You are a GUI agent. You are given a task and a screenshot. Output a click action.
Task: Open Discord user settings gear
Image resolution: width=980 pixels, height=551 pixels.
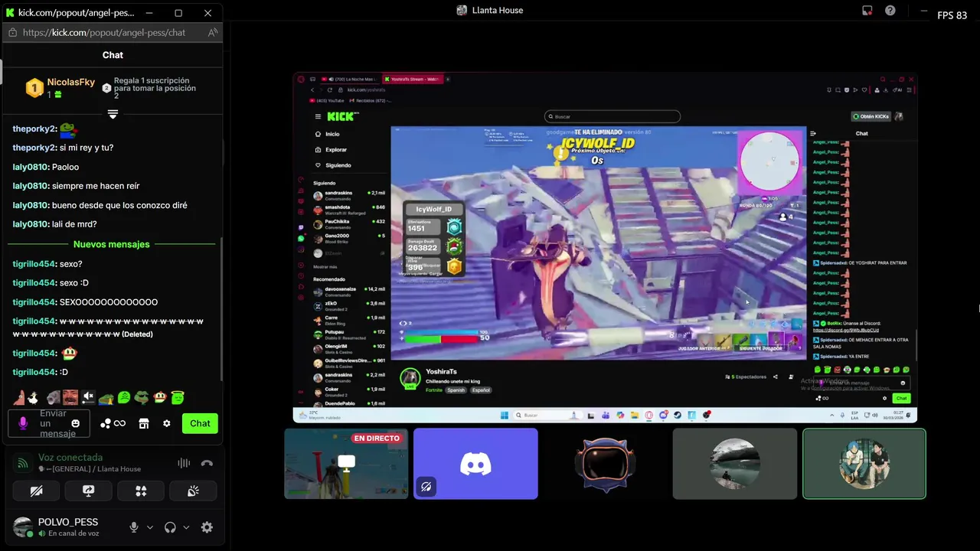click(207, 527)
